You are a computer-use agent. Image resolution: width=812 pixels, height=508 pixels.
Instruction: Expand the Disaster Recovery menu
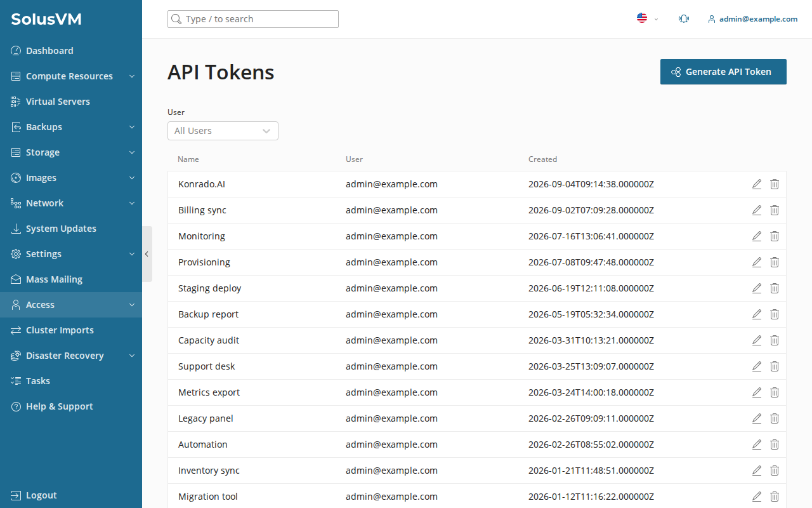pos(71,356)
